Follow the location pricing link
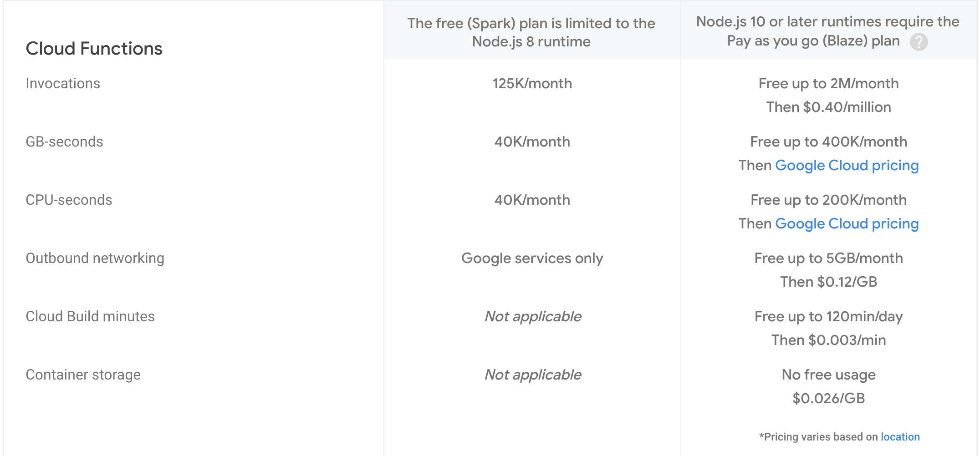Image resolution: width=980 pixels, height=456 pixels. coord(900,437)
